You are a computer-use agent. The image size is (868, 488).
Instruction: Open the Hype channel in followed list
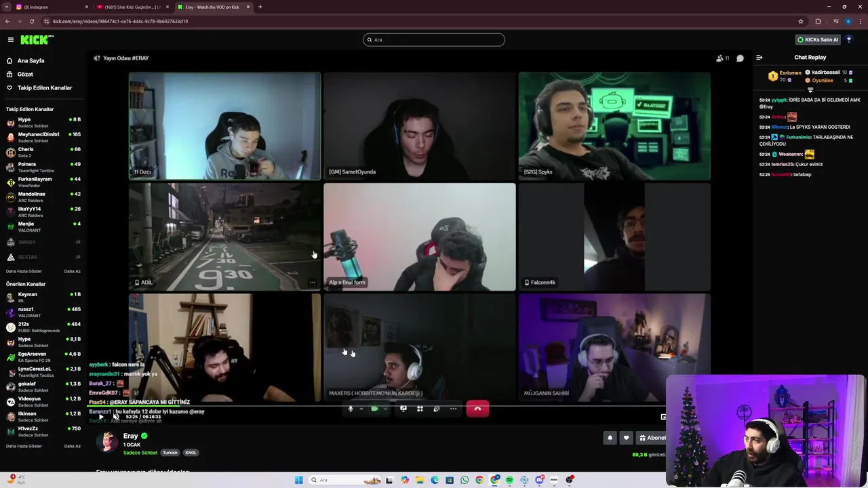43,122
